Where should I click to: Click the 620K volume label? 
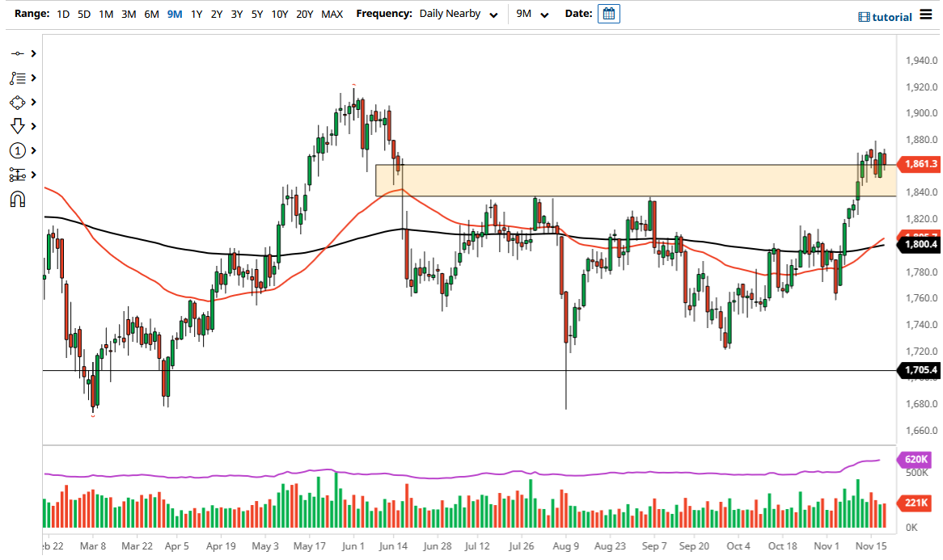point(912,459)
